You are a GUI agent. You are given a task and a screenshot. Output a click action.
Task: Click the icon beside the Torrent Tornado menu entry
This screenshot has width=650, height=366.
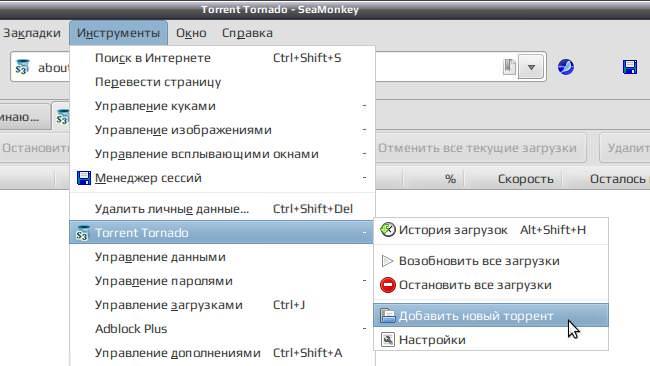pos(82,233)
